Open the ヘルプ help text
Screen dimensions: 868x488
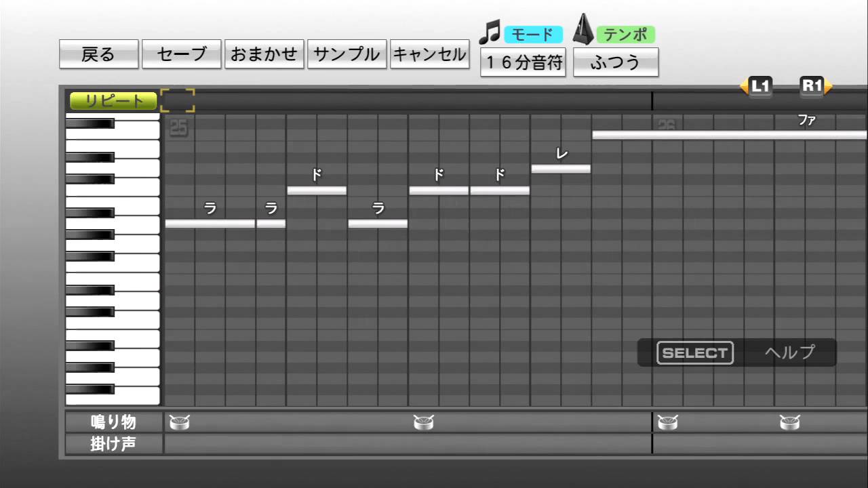click(789, 352)
